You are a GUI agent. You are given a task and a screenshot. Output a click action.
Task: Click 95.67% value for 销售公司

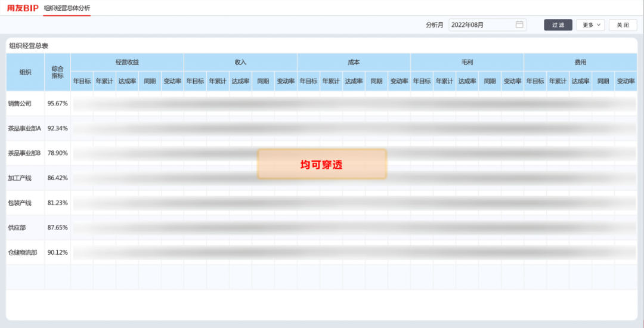[x=57, y=103]
